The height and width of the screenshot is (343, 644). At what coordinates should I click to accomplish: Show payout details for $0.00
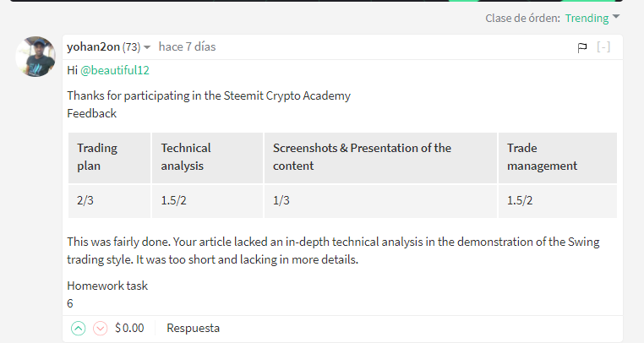click(129, 328)
